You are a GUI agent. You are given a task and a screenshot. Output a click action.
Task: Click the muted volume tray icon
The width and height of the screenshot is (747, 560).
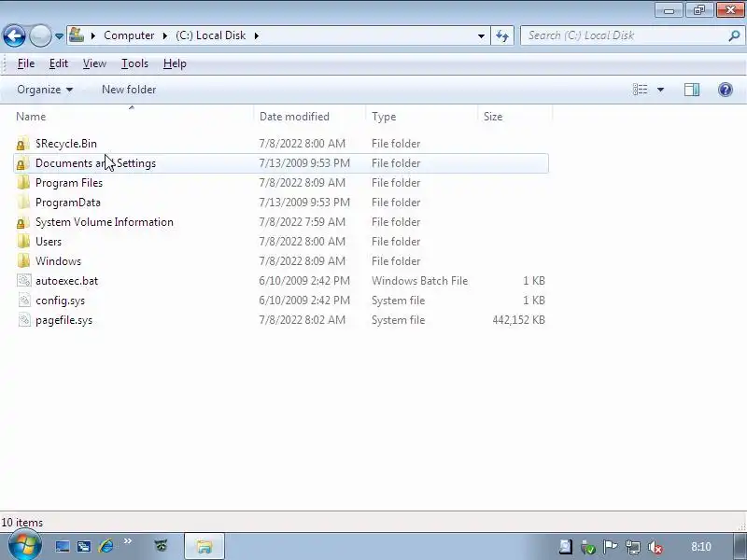pyautogui.click(x=655, y=547)
